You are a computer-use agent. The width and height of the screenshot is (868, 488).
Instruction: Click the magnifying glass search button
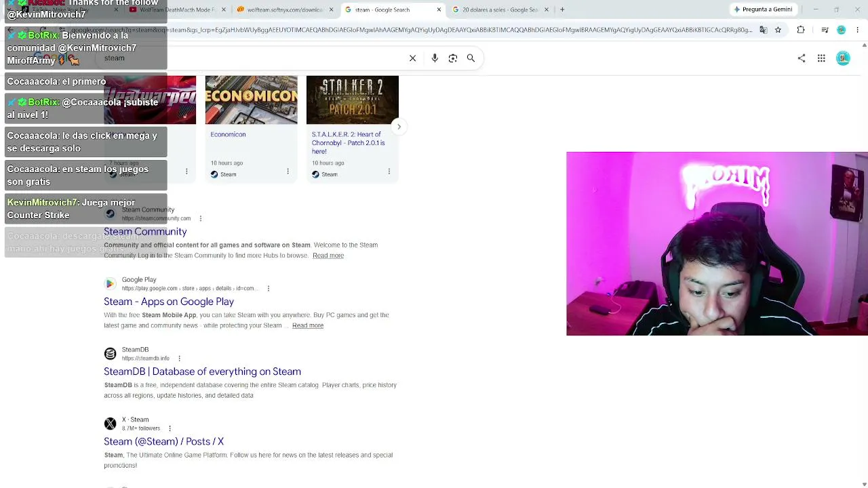coord(471,58)
